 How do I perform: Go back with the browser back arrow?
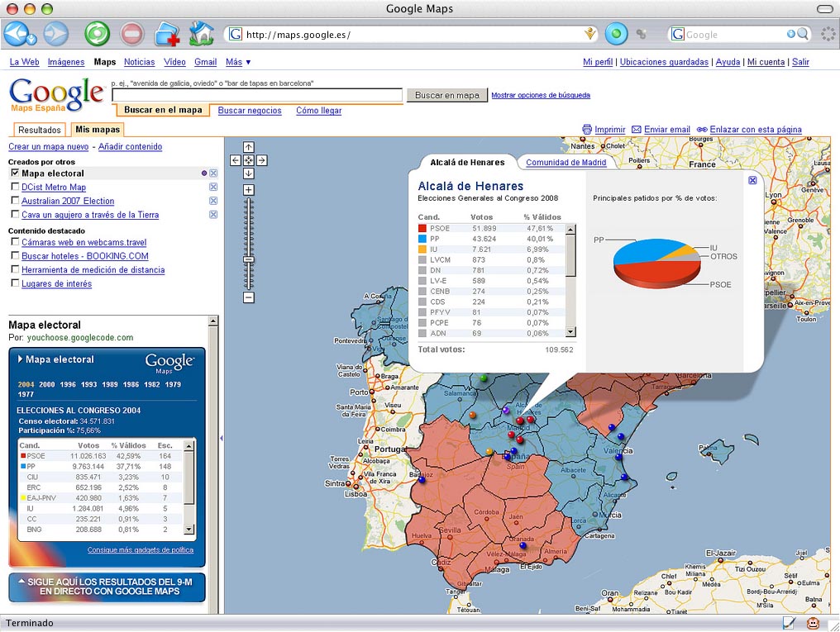click(x=18, y=34)
